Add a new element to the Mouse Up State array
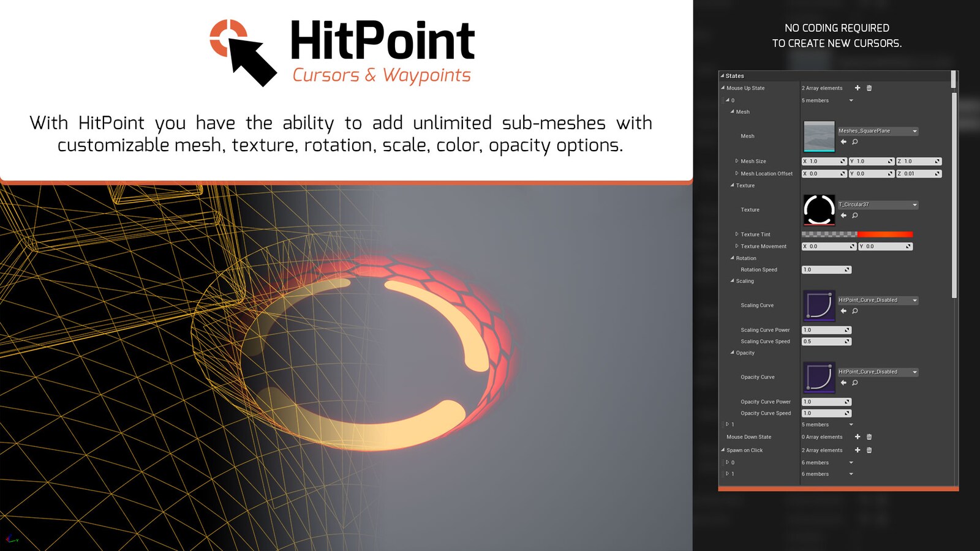 [858, 88]
